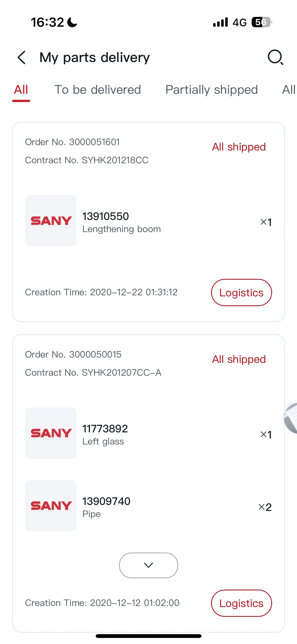297x644 pixels.
Task: Tap the battery indicator in status bar
Action: tap(261, 23)
